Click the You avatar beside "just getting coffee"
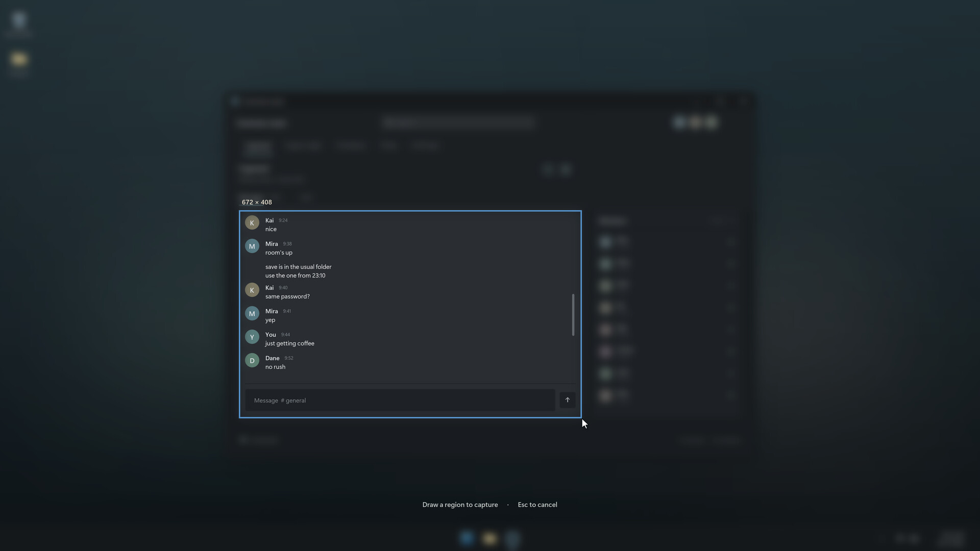This screenshot has height=551, width=980. pos(252,337)
